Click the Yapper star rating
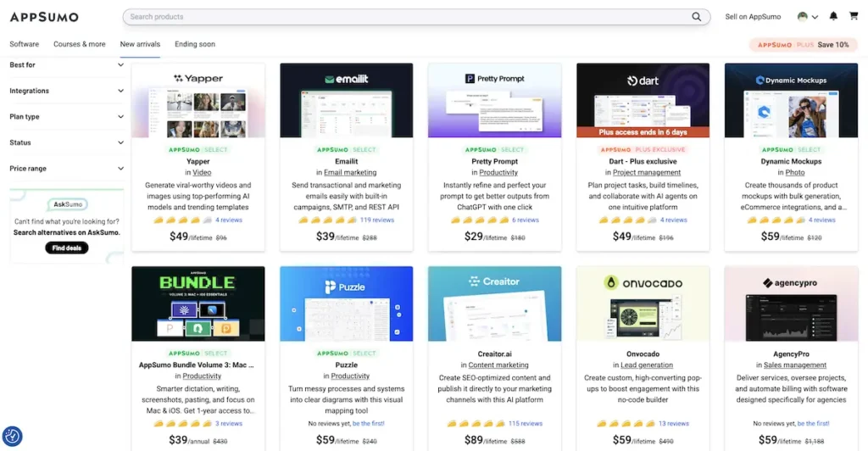The image size is (868, 451). (182, 220)
